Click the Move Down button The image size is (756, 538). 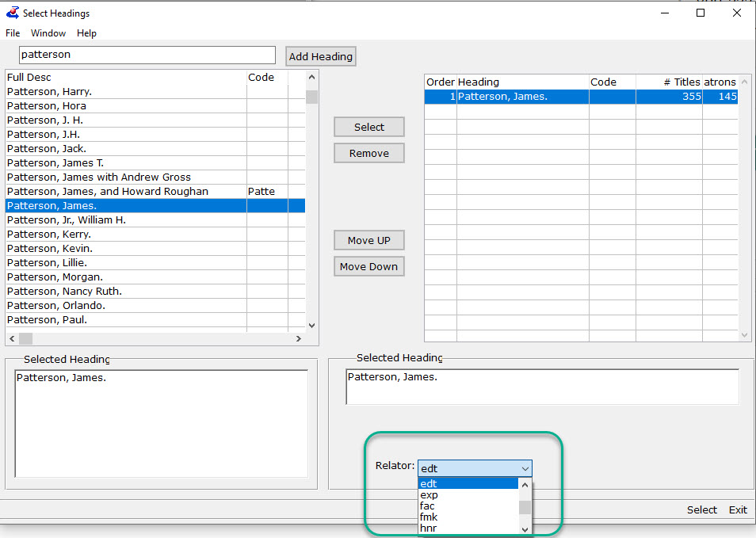pyautogui.click(x=368, y=266)
